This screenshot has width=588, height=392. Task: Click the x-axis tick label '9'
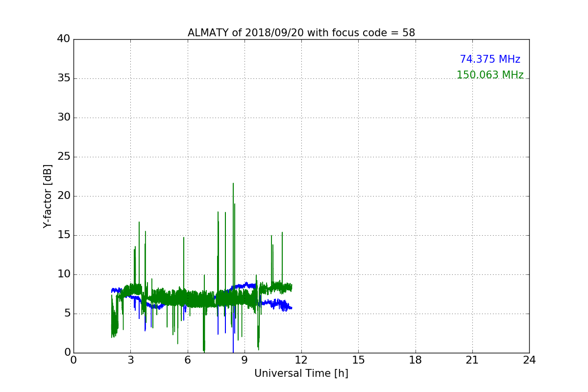pos(245,360)
